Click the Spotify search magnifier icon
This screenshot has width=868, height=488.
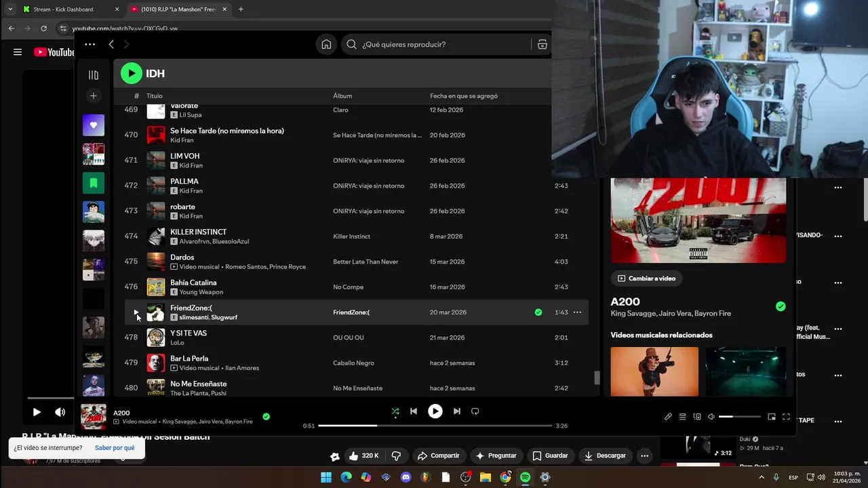[351, 44]
